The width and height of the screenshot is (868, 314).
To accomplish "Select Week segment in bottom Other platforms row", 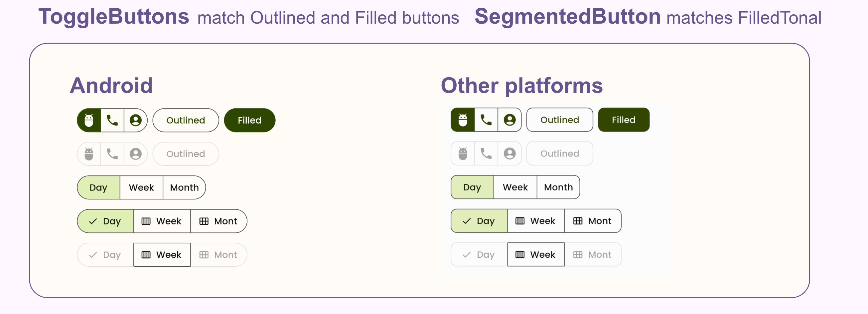I will (536, 255).
